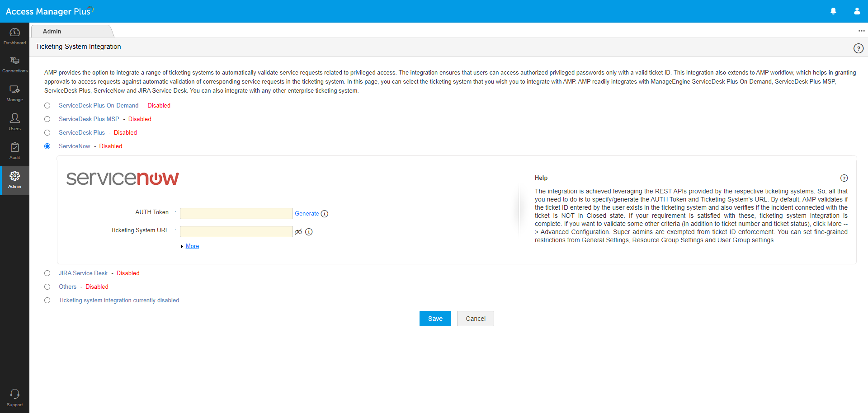The image size is (868, 413).
Task: Expand the More options arrow
Action: click(x=182, y=247)
